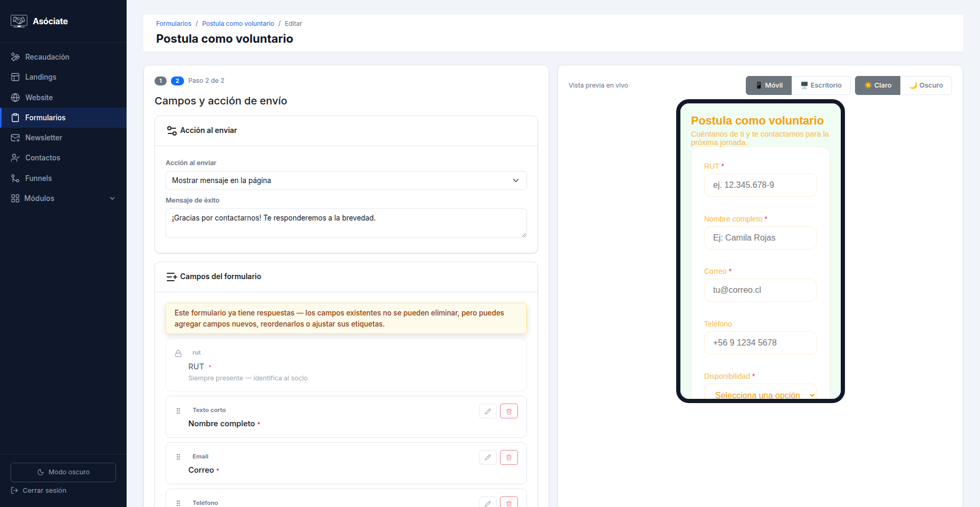Screen dimensions: 980x507
Task: Select the Oscuro preview theme
Action: pyautogui.click(x=926, y=85)
